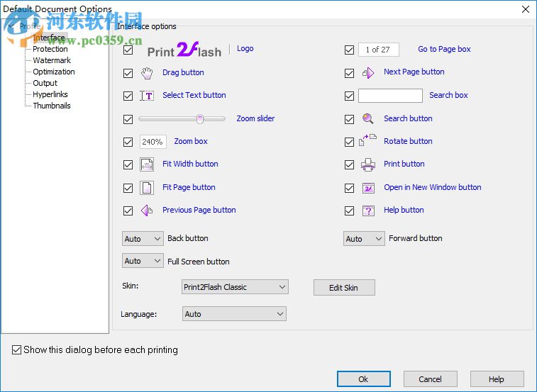Click the Rotate button link label
The image size is (537, 392).
click(408, 141)
